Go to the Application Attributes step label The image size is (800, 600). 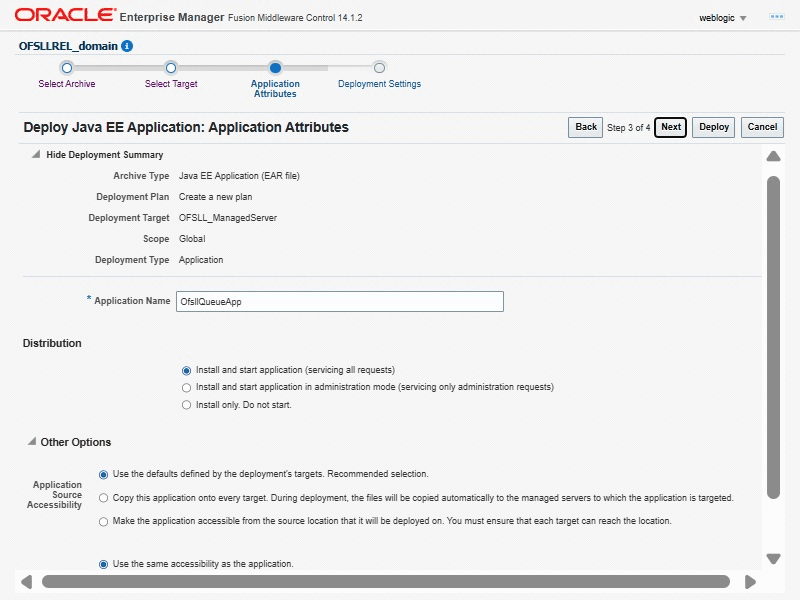pyautogui.click(x=275, y=89)
